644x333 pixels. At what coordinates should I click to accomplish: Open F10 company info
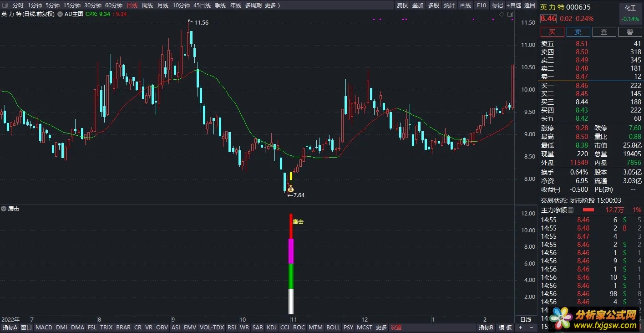click(x=482, y=5)
